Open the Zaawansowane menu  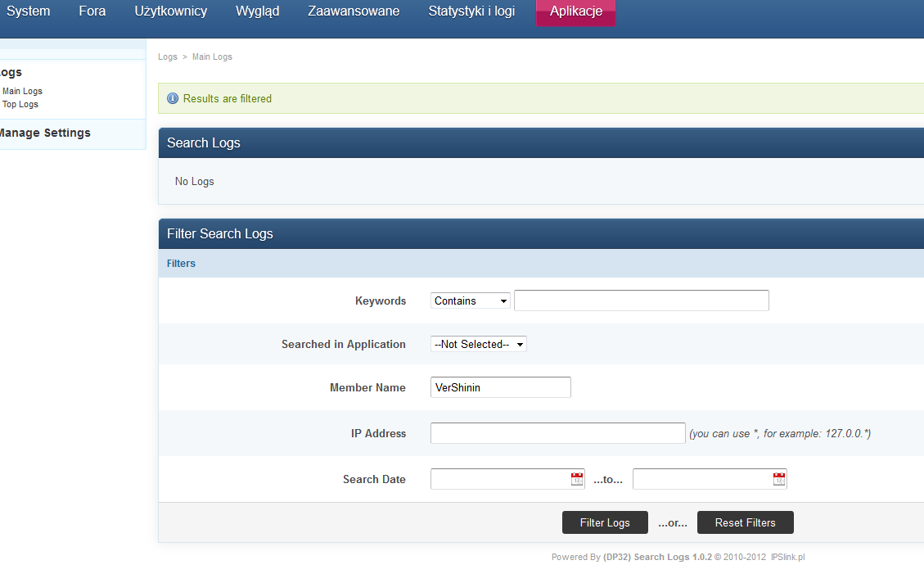tap(354, 11)
